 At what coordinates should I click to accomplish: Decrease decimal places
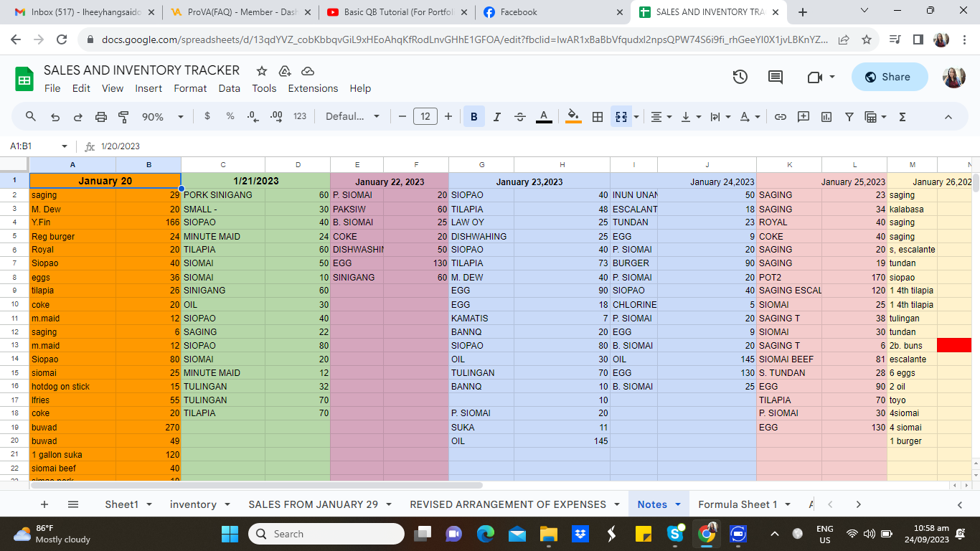click(253, 116)
